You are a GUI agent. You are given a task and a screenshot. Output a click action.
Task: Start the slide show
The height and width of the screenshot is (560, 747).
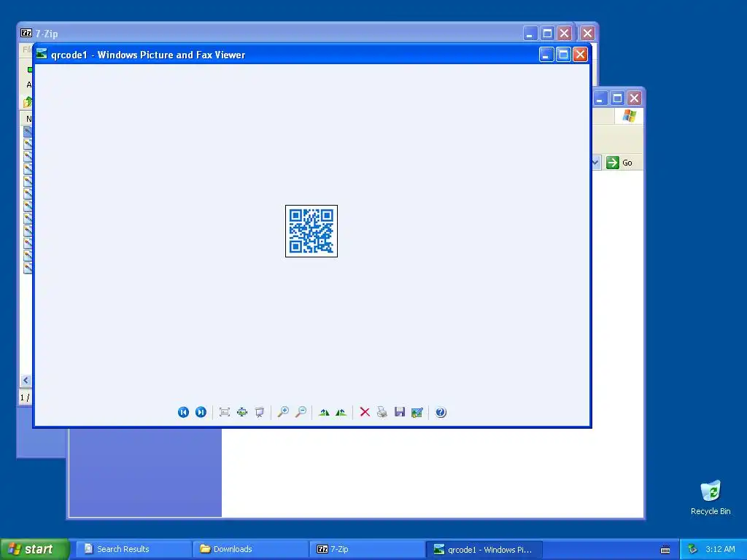click(259, 413)
